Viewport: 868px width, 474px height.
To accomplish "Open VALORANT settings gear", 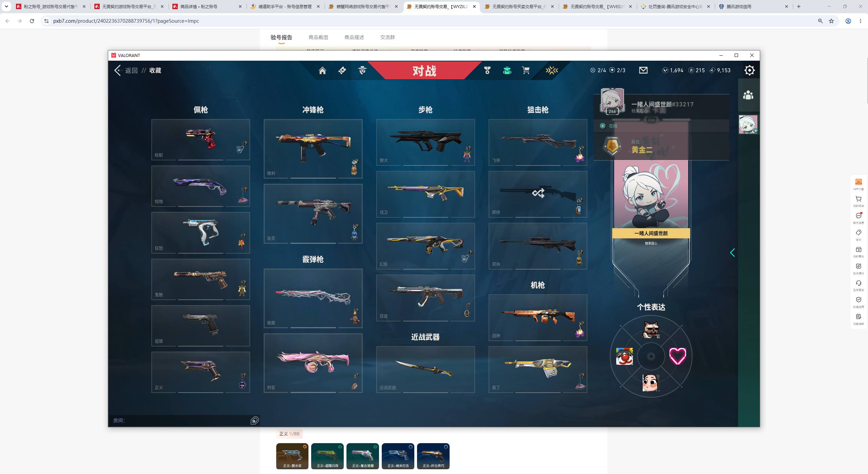I will tap(749, 70).
